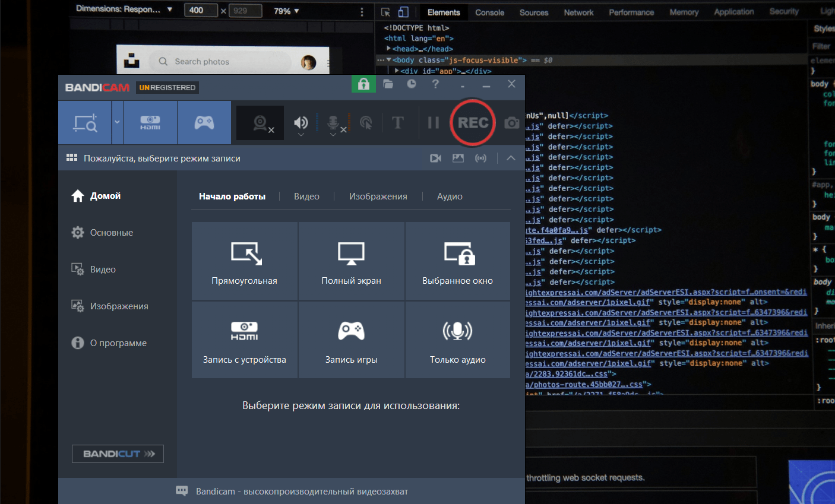The height and width of the screenshot is (504, 835).
Task: Switch to DevTools Network tab
Action: (579, 12)
